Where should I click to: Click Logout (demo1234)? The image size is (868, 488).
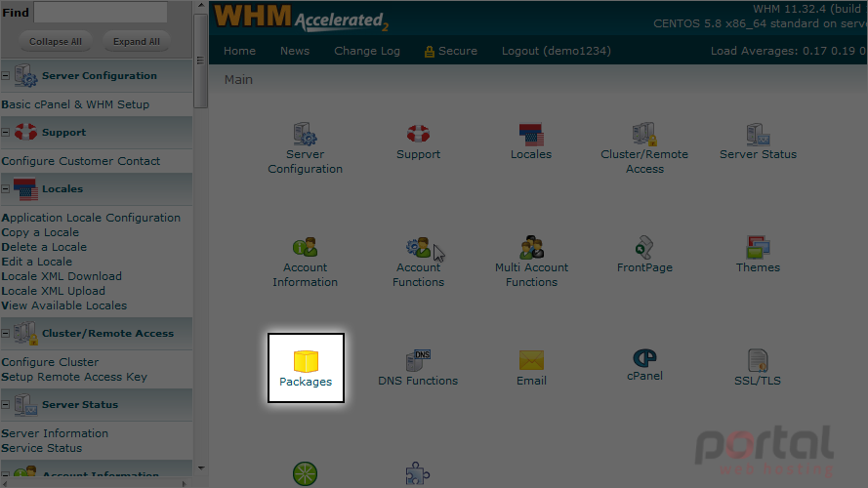pos(557,51)
